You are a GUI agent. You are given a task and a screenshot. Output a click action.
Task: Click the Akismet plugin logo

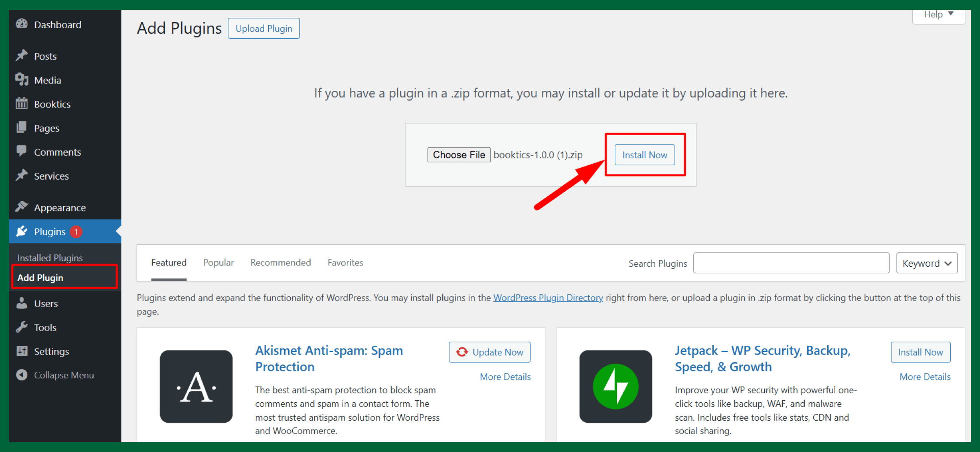pos(196,386)
